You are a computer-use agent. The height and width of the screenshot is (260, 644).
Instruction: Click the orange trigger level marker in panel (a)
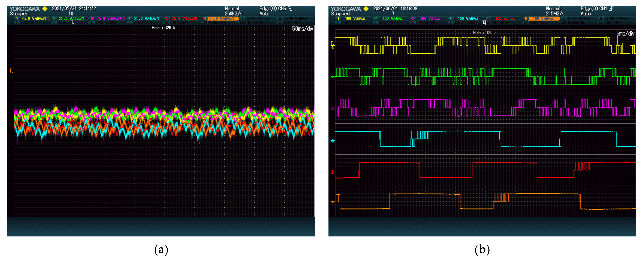11,71
